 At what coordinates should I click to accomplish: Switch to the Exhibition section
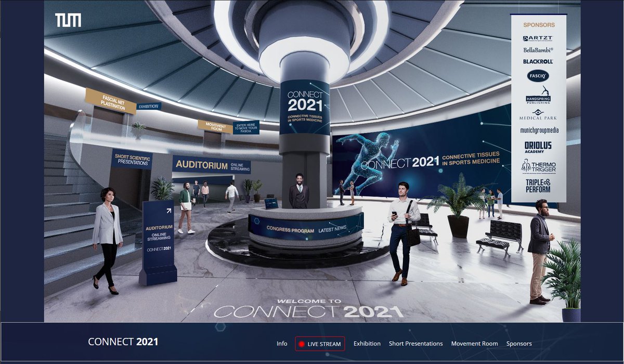pyautogui.click(x=367, y=343)
